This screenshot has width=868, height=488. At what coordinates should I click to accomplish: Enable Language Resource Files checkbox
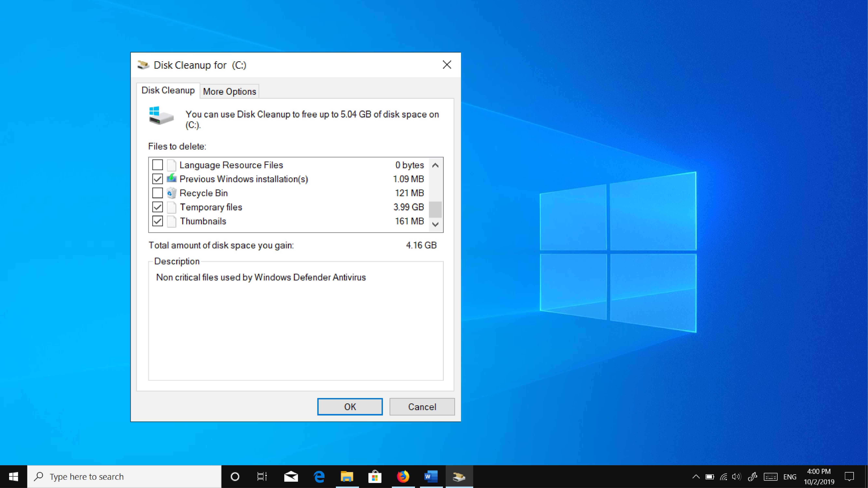point(157,165)
